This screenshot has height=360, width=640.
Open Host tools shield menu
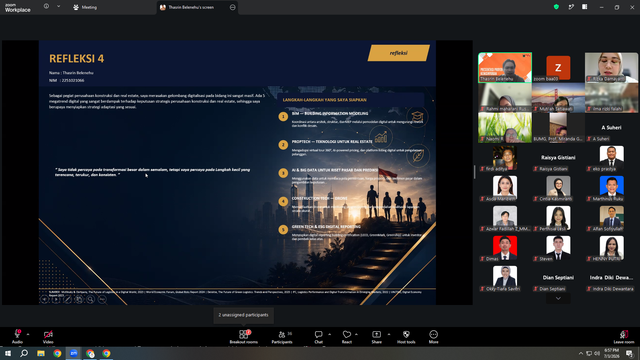[x=406, y=336]
